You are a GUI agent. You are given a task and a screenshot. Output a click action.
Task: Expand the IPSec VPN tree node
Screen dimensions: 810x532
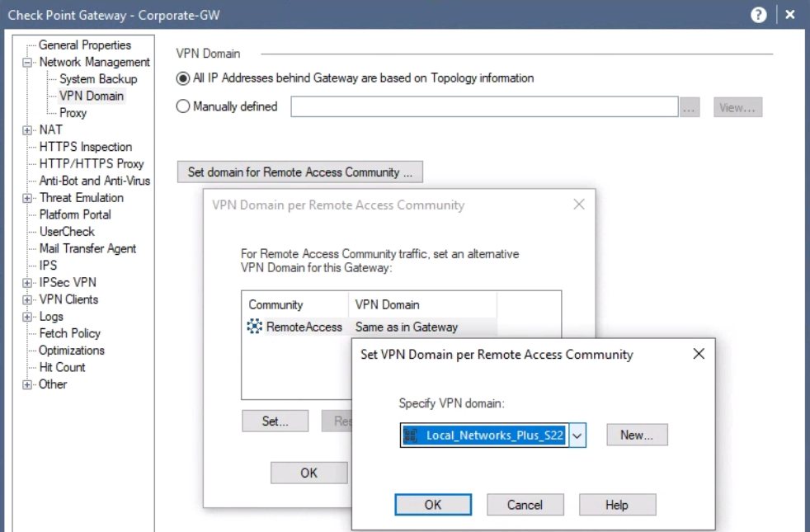point(27,283)
